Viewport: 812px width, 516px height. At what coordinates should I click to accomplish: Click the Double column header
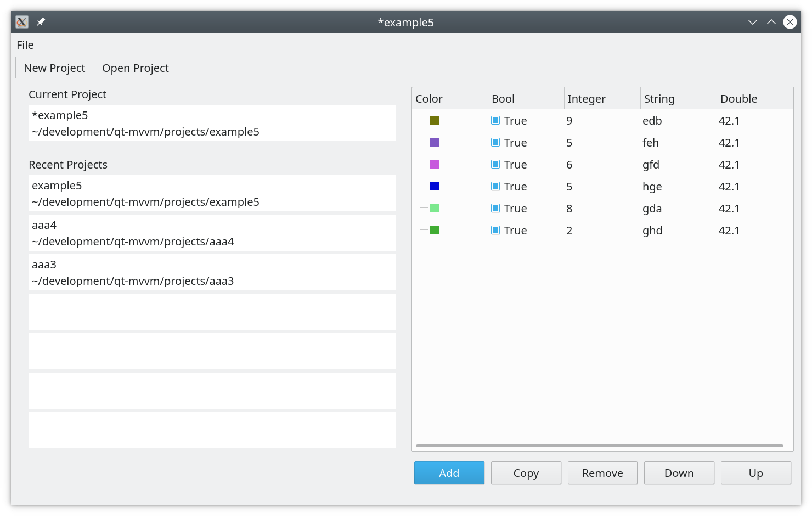click(x=755, y=99)
